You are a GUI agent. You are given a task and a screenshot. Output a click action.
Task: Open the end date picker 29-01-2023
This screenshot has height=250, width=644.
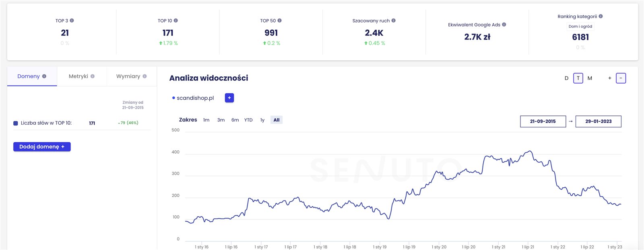point(598,121)
